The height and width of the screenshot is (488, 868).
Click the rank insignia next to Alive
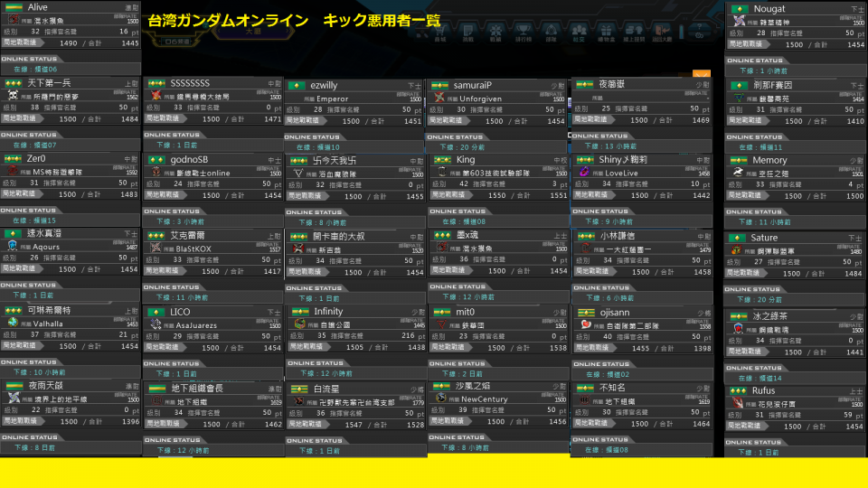click(x=14, y=7)
